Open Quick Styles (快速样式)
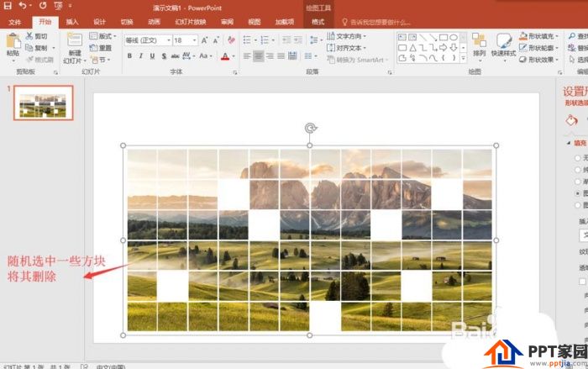 click(x=504, y=45)
